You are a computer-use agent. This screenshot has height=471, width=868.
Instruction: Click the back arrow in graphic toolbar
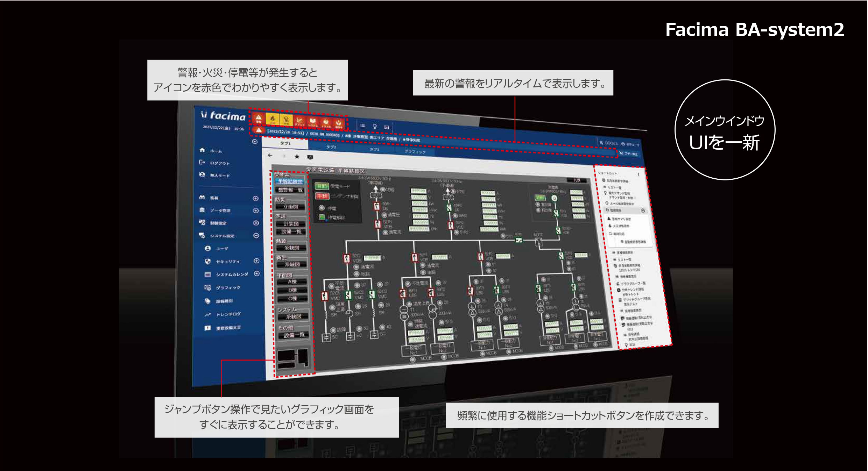click(270, 155)
